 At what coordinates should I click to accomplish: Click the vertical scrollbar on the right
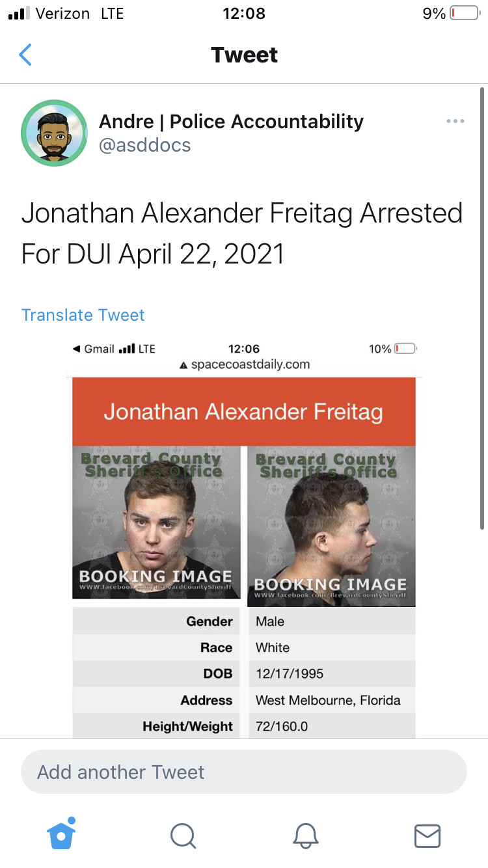(482, 306)
